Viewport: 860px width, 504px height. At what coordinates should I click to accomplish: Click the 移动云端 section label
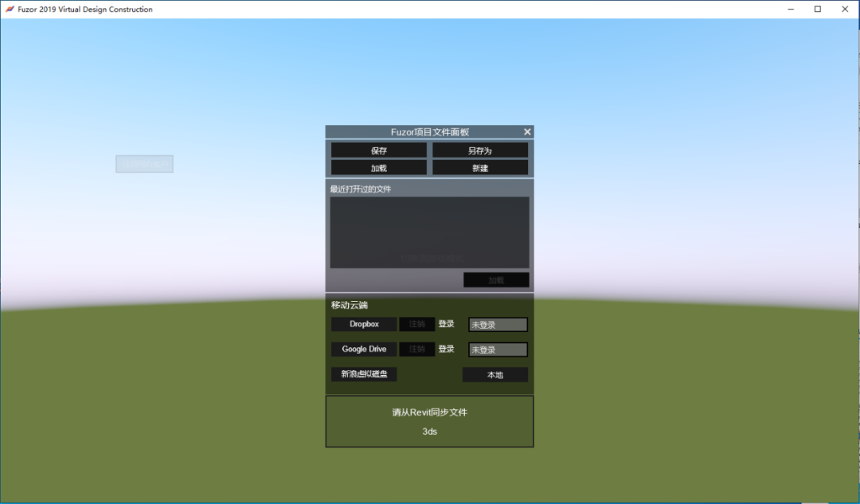coord(350,305)
